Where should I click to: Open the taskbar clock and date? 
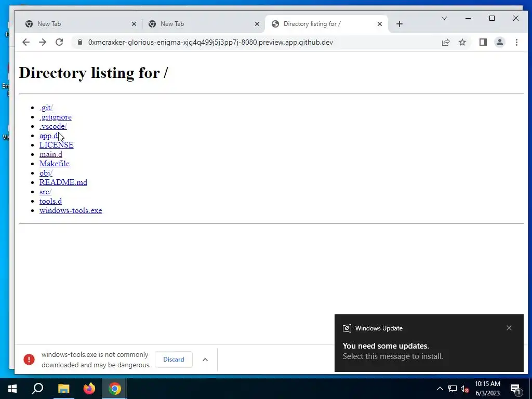[487, 389]
